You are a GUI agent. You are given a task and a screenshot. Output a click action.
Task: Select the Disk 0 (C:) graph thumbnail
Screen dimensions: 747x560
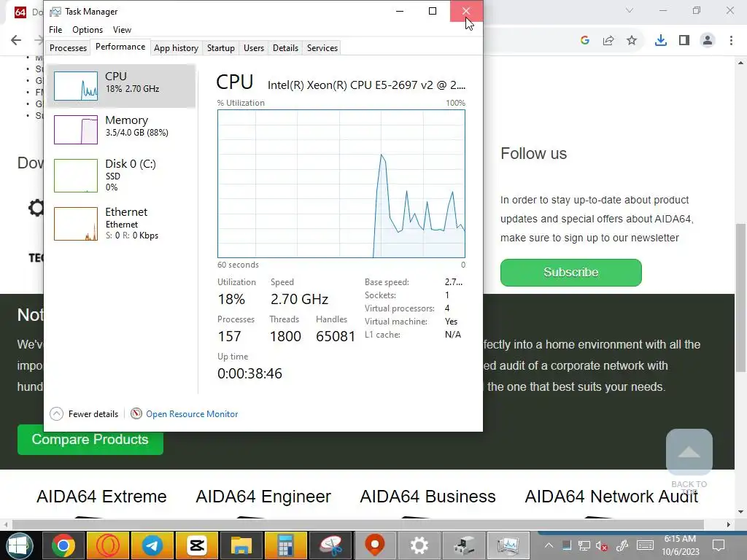[x=76, y=176]
